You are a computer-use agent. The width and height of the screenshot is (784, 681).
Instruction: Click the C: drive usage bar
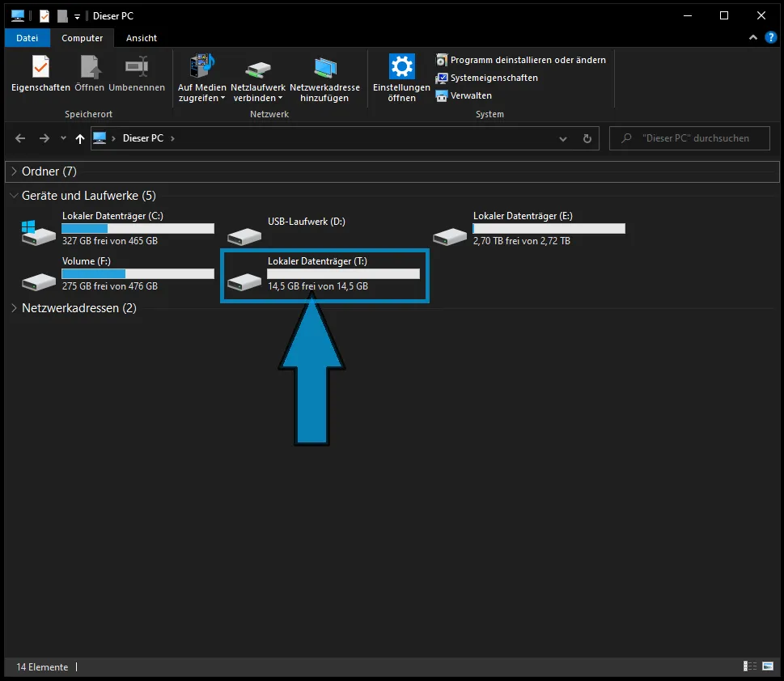point(138,229)
